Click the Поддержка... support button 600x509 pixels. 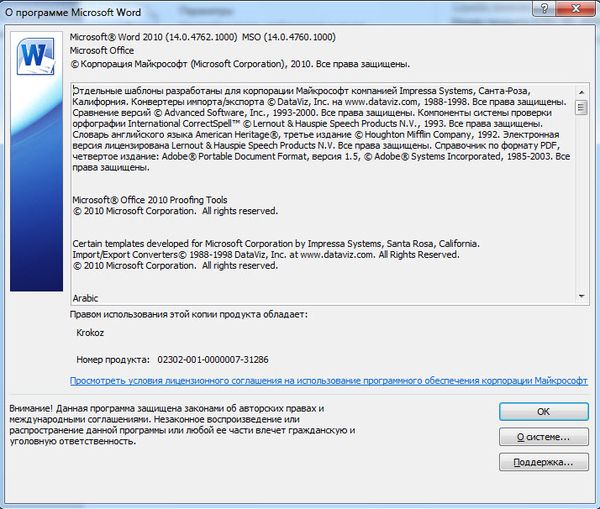(543, 462)
